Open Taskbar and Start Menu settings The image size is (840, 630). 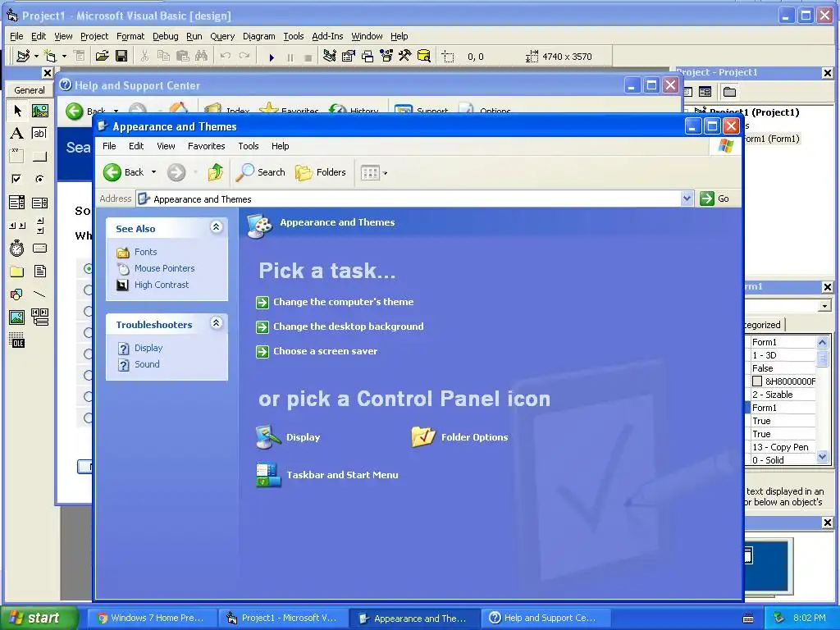[x=327, y=475]
